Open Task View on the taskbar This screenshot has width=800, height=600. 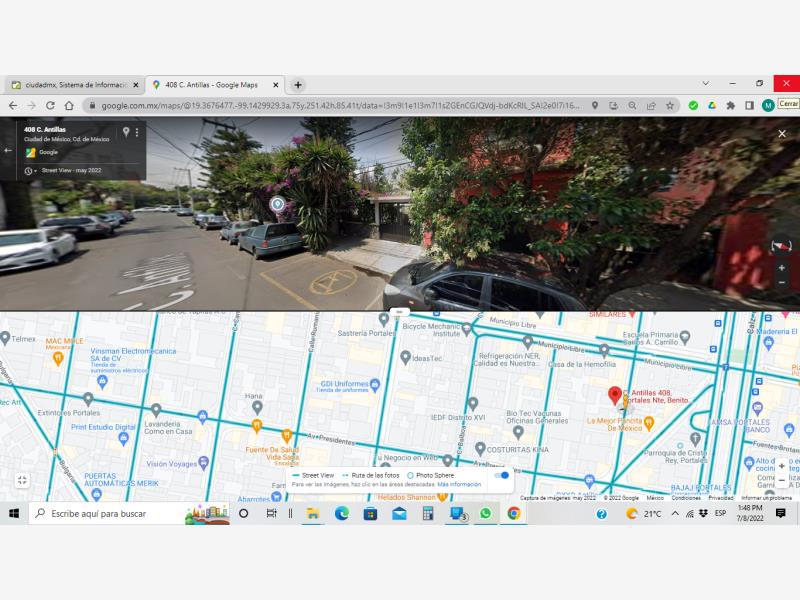point(271,513)
